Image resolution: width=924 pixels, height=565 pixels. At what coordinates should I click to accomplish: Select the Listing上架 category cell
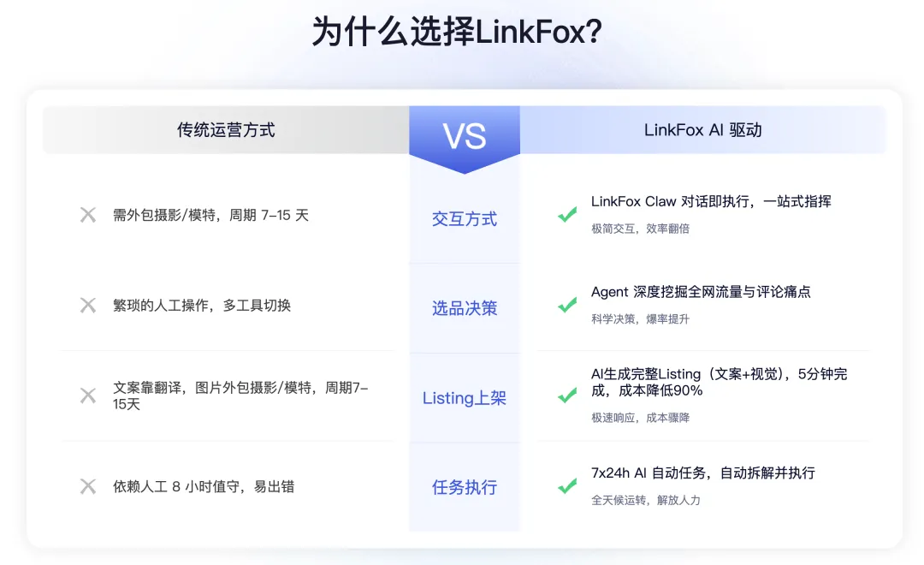point(465,398)
